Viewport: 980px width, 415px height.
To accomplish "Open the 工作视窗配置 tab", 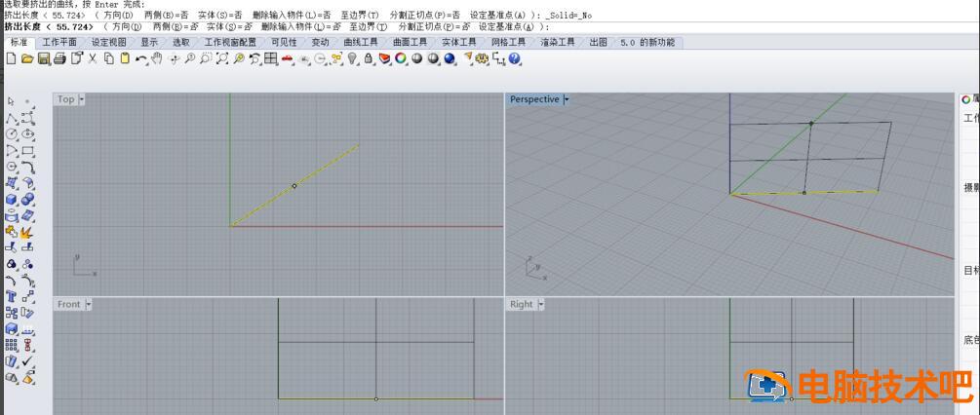I will click(230, 43).
